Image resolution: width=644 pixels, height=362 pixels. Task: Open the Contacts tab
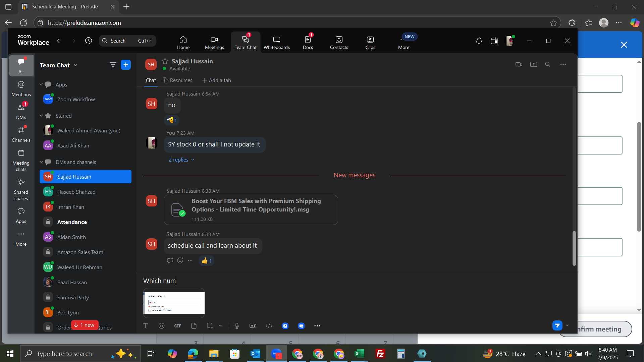(339, 43)
